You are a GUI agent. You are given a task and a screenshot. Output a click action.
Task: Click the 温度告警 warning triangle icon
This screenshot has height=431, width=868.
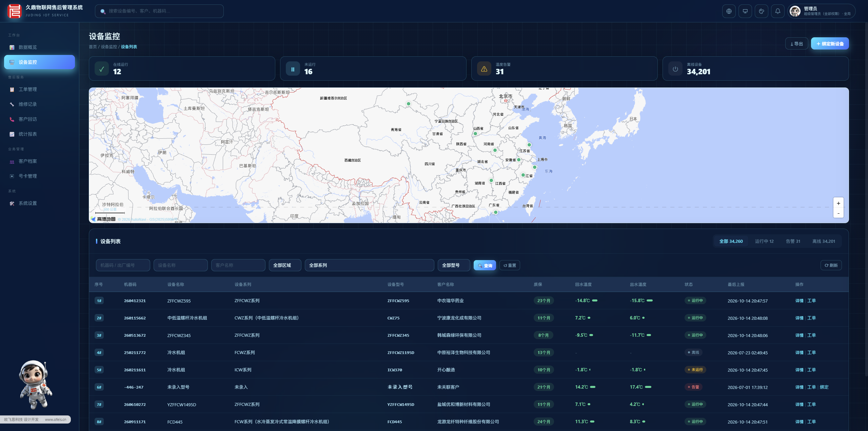(x=484, y=69)
